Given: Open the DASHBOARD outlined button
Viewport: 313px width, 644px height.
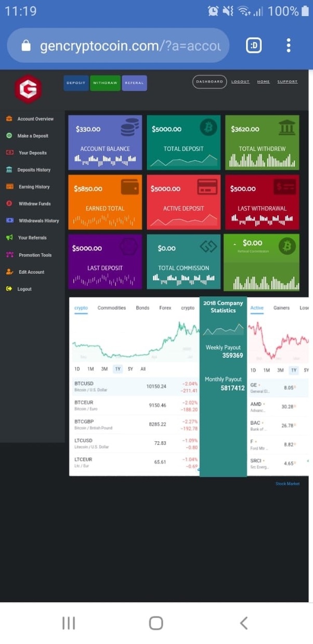Looking at the screenshot, I should [x=210, y=82].
